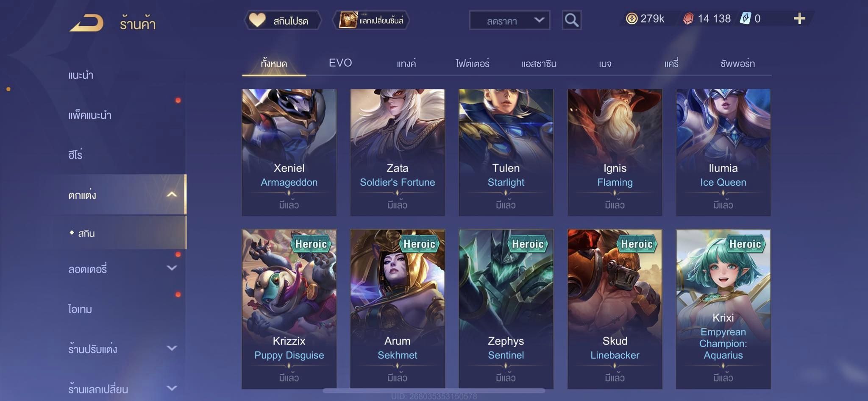Image resolution: width=868 pixels, height=401 pixels.
Task: Tap the blue ticket currency icon
Action: click(x=746, y=19)
